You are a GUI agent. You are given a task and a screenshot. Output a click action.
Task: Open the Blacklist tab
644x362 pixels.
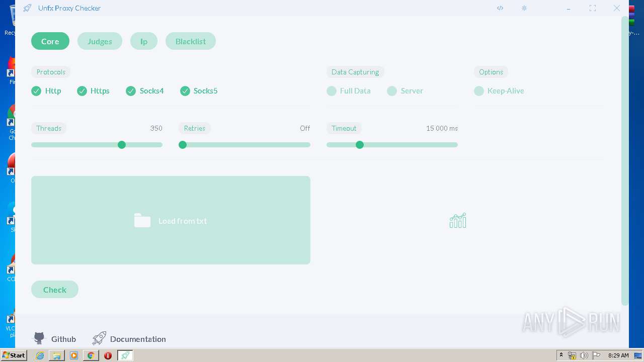pos(191,41)
